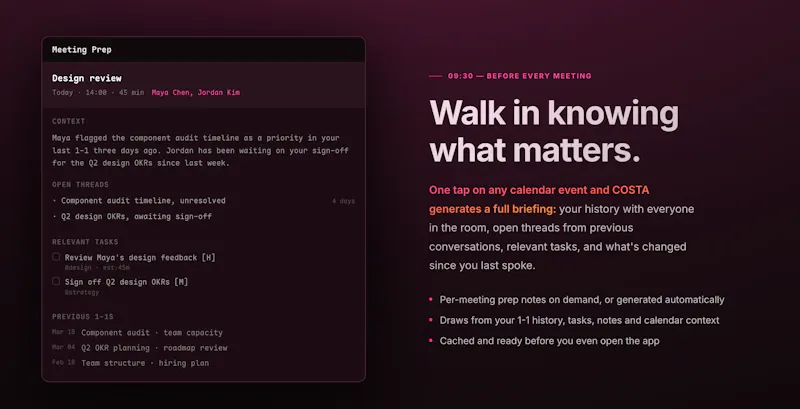Click the 4 days age indicator
The height and width of the screenshot is (409, 800).
tap(343, 201)
